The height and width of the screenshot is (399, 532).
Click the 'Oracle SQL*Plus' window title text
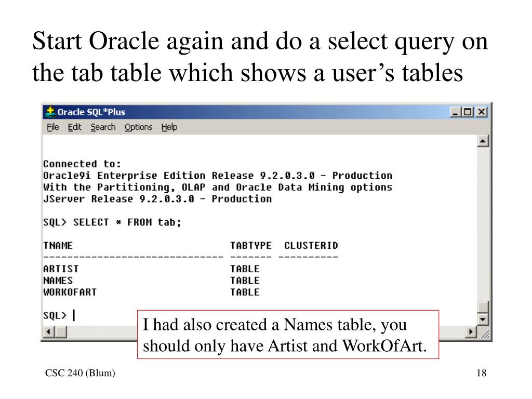click(x=91, y=112)
